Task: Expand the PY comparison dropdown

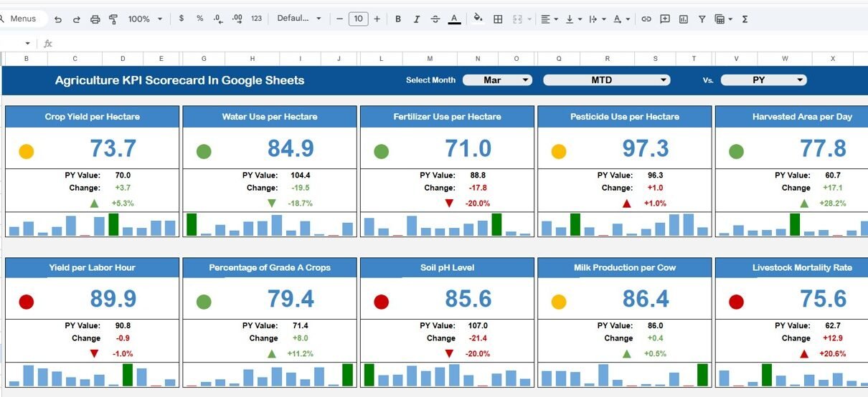Action: [x=763, y=80]
